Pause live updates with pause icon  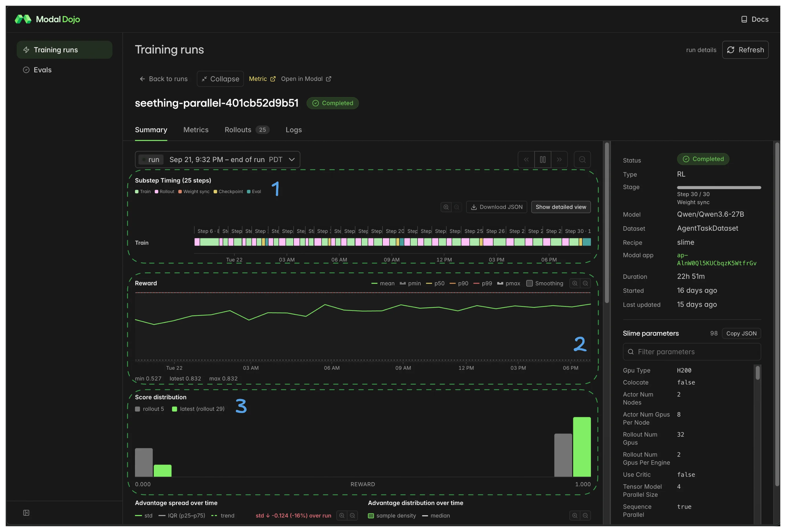point(543,160)
